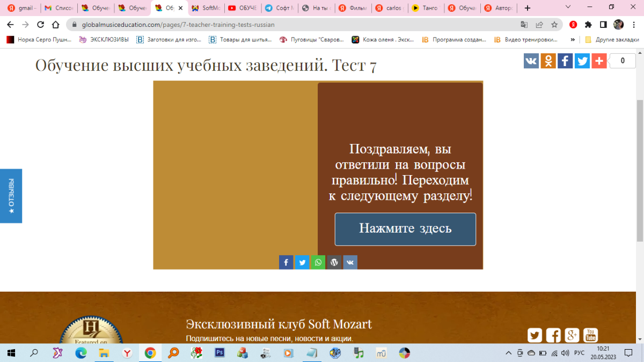Open bookmark ЭКСКЛЮЗИВЫ
The image size is (644, 362).
104,40
